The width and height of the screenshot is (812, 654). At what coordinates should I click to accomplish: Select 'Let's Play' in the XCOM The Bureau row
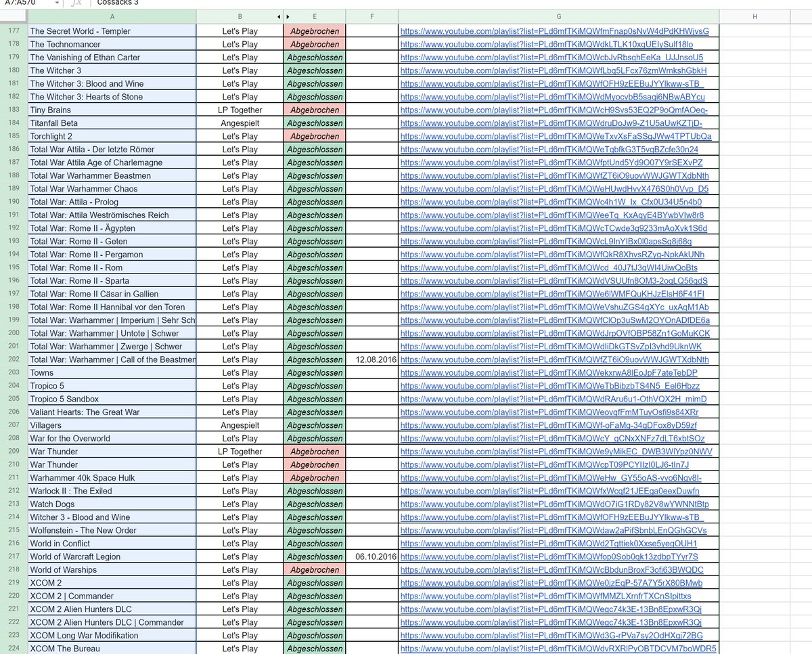pyautogui.click(x=240, y=648)
